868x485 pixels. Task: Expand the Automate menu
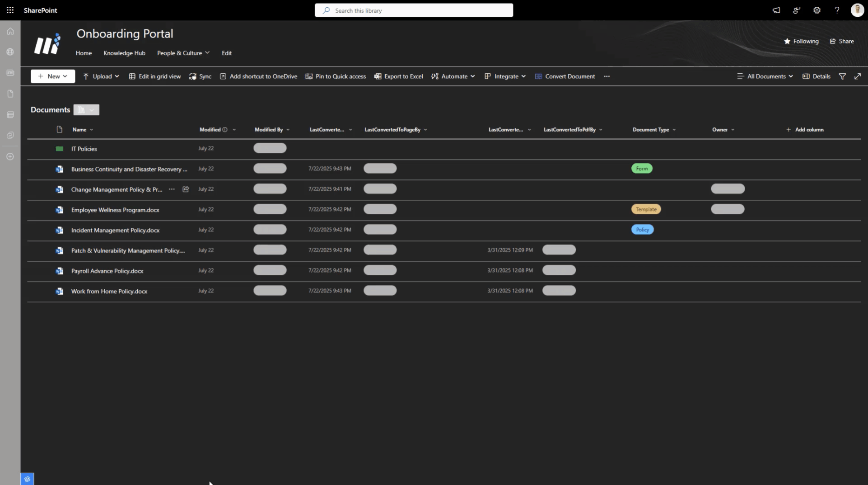click(453, 76)
